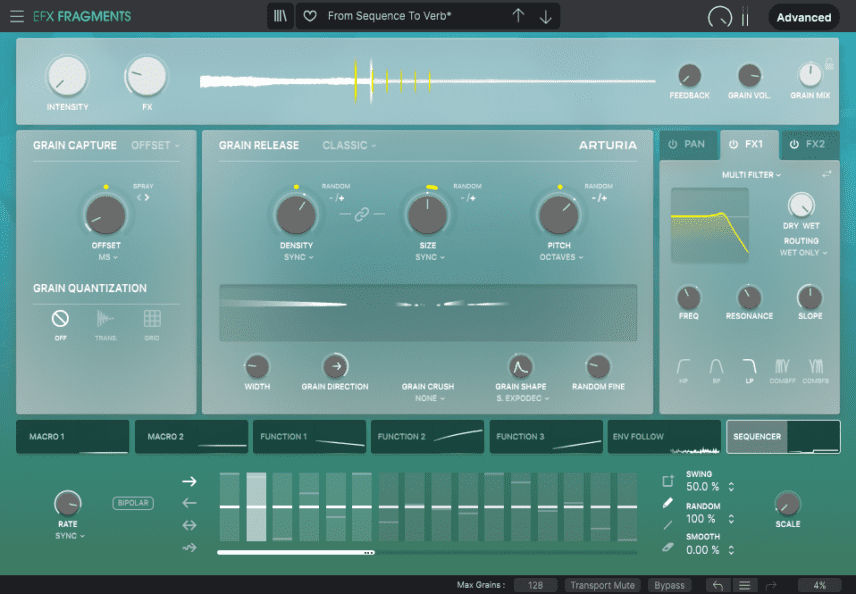
Task: Click the Max Grains 128 value
Action: point(535,585)
